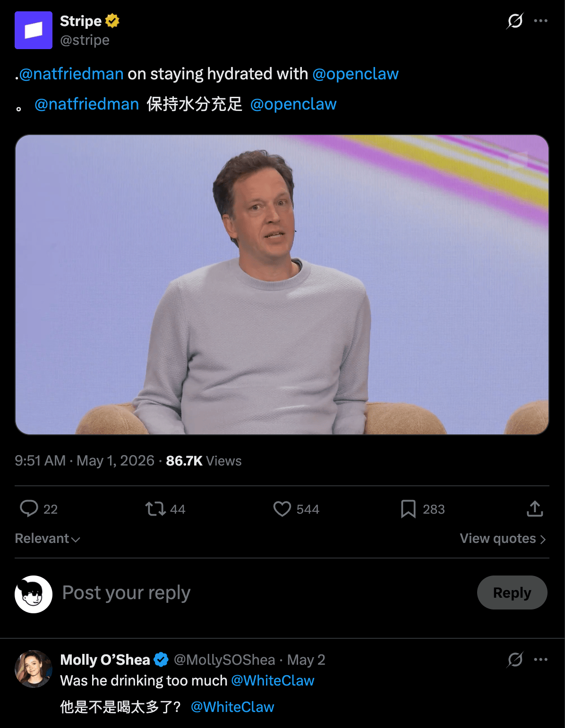Share the post via the share icon
Image resolution: width=565 pixels, height=728 pixels.
coord(535,509)
